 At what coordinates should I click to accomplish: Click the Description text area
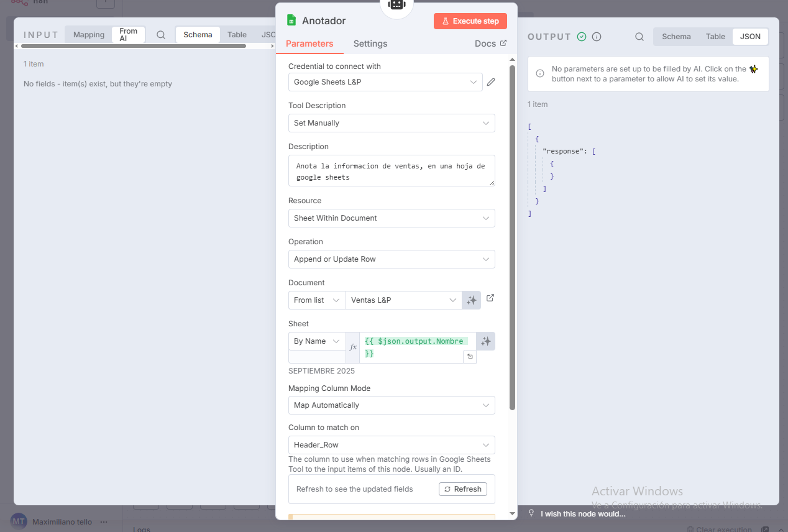(x=392, y=171)
